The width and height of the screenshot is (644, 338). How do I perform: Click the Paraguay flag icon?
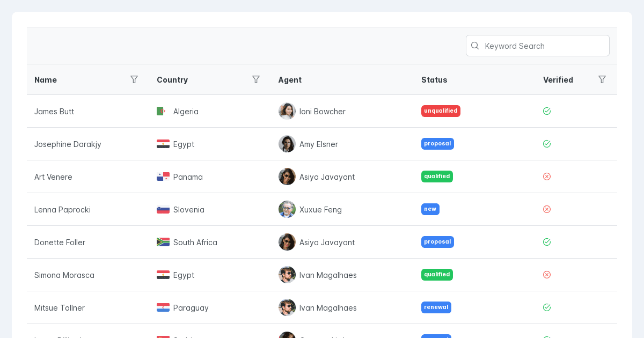[x=163, y=307]
